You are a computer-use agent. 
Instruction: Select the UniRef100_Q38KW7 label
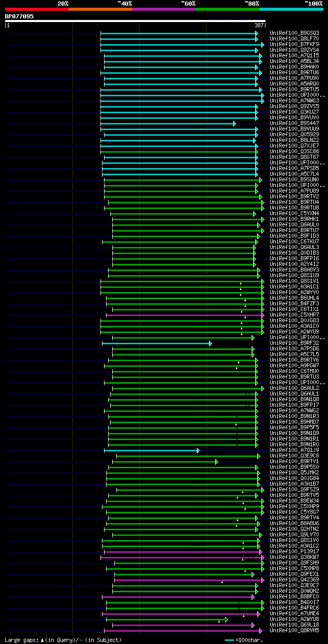(294, 557)
